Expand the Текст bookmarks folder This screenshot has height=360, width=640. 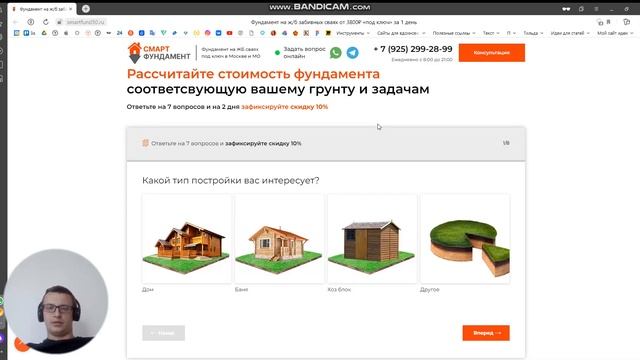click(491, 33)
